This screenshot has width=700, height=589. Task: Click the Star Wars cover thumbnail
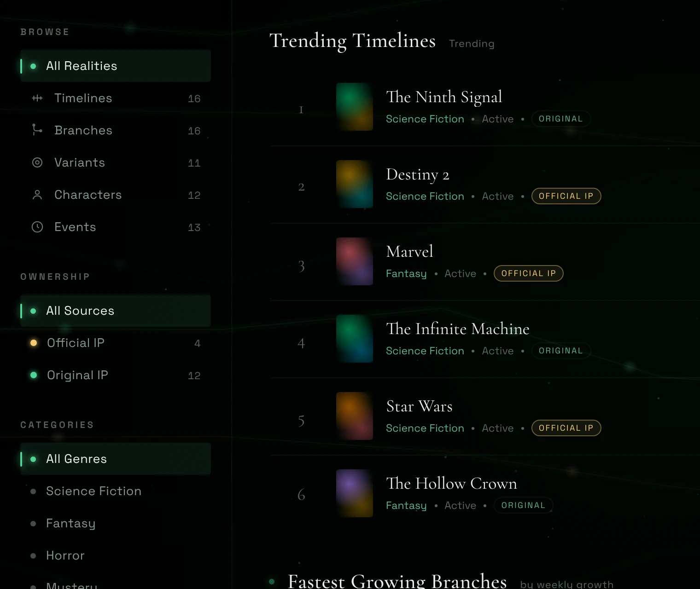[355, 416]
